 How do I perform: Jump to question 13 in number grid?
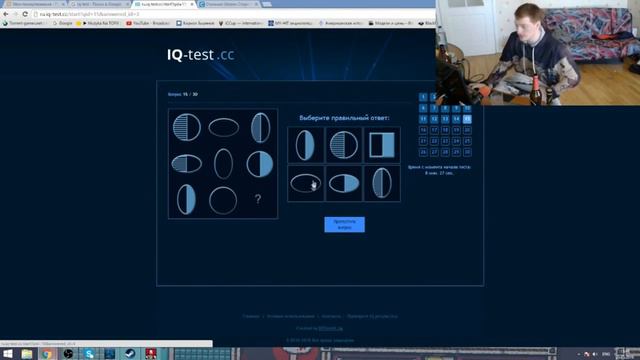tap(445, 119)
